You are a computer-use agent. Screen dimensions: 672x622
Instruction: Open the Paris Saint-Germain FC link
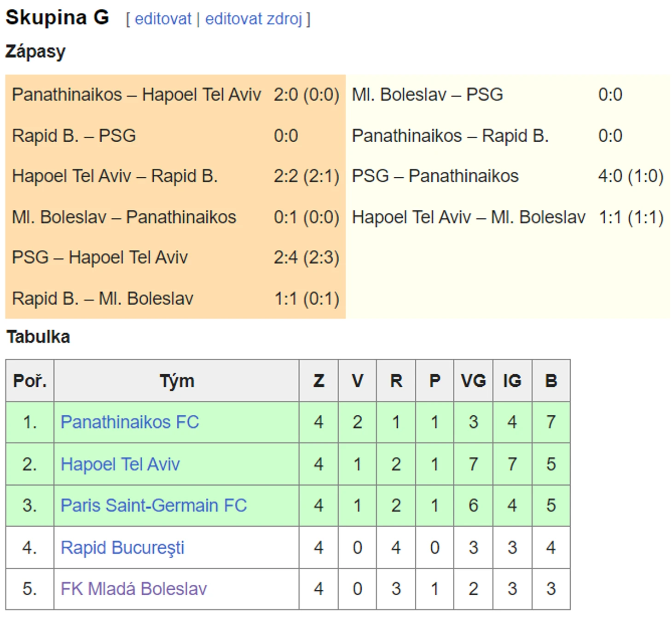pos(154,506)
